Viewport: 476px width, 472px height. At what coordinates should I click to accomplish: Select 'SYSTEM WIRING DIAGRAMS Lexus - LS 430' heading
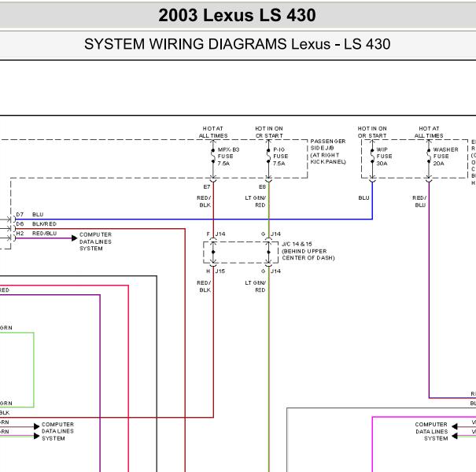237,44
